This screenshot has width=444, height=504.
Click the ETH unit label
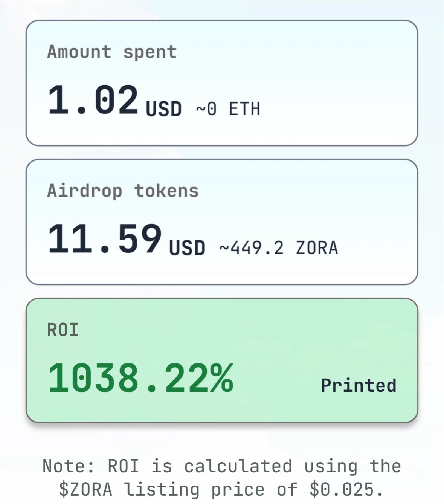tap(245, 109)
